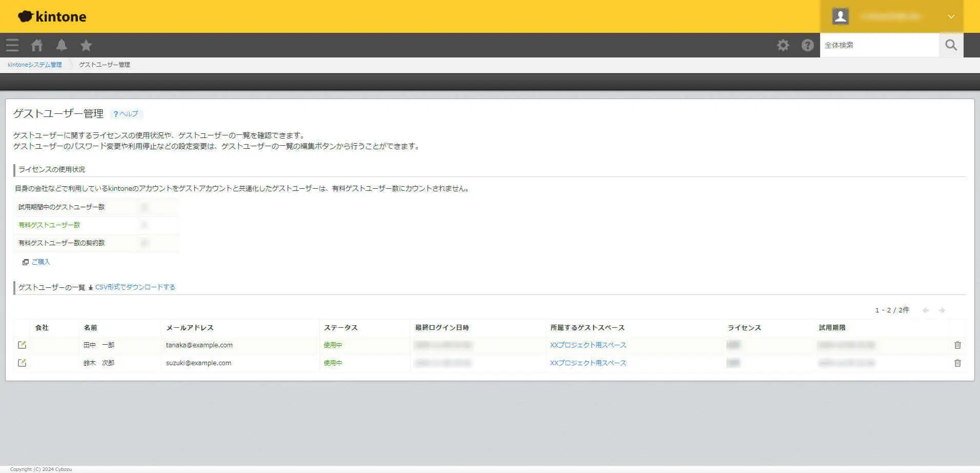Click the name cell 田中 一郎
This screenshot has height=473, width=980.
point(99,345)
